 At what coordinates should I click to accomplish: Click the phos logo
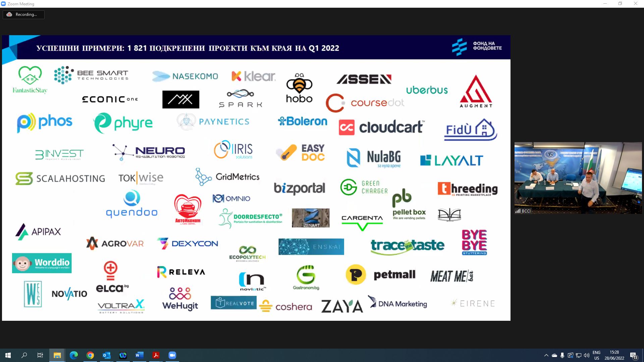(x=45, y=122)
